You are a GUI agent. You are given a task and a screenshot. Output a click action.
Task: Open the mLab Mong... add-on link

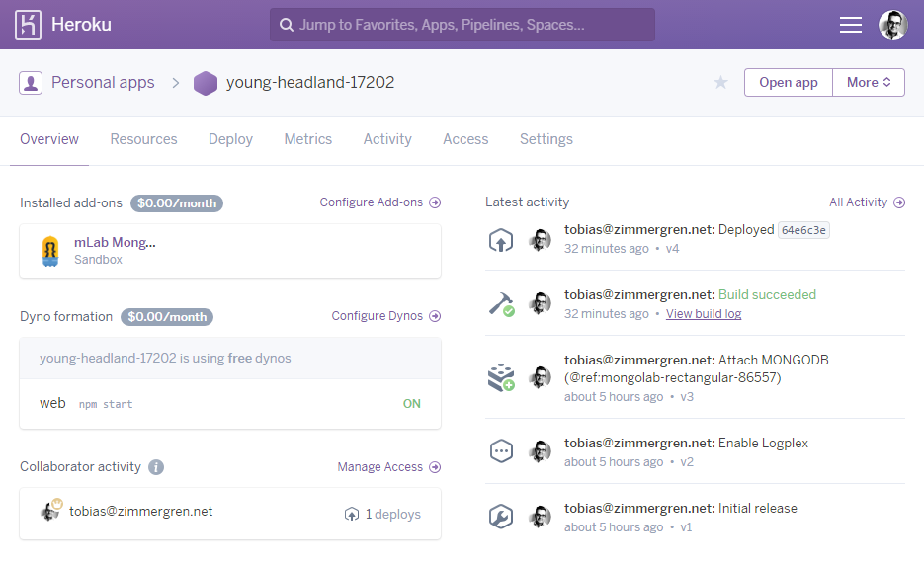click(x=115, y=243)
